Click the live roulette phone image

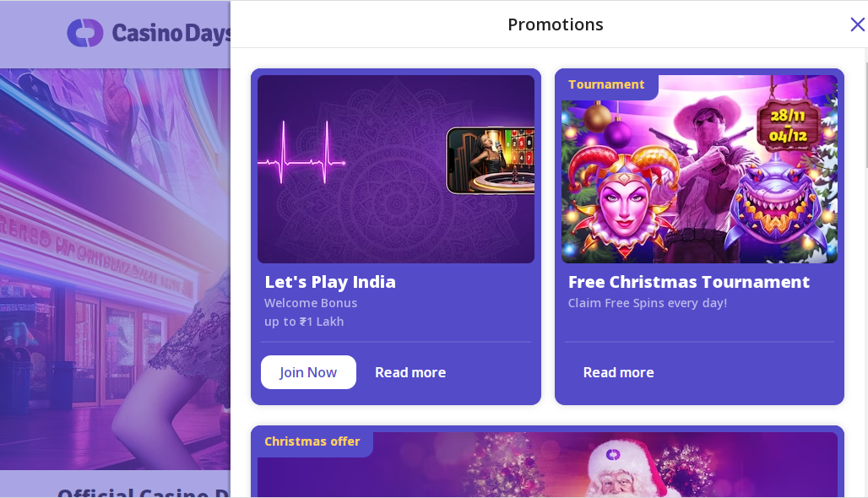click(491, 160)
